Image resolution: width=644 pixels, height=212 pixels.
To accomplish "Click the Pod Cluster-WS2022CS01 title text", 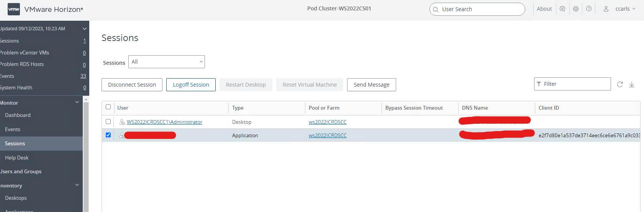I will [x=339, y=8].
